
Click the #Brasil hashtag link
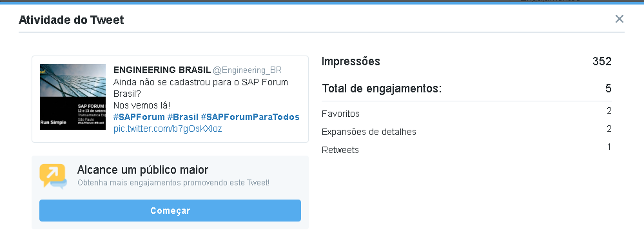coord(183,117)
